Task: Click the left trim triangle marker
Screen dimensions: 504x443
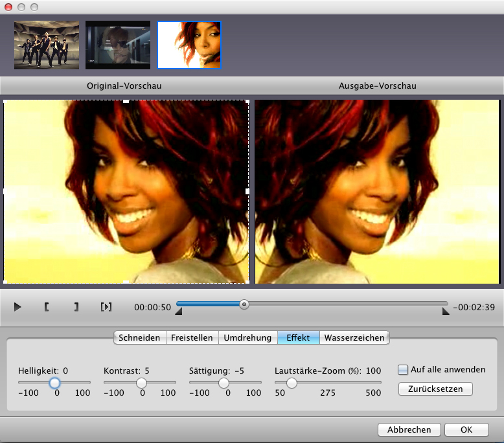Action: click(179, 312)
